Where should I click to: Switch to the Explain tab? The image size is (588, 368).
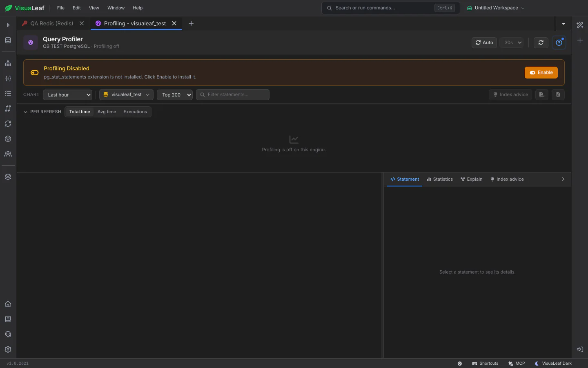[472, 180]
